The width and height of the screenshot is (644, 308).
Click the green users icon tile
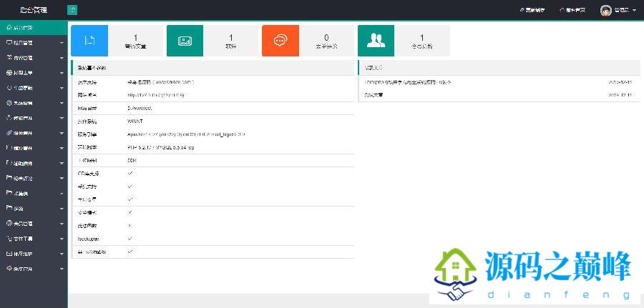click(376, 41)
